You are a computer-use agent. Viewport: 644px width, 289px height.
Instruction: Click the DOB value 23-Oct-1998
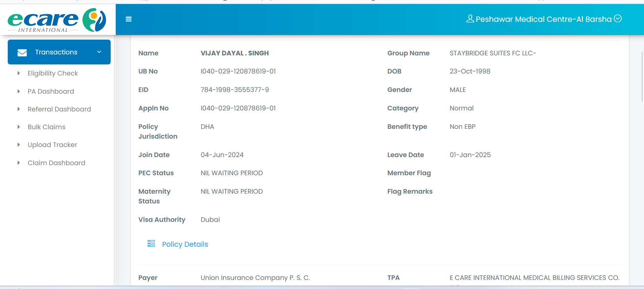click(x=470, y=71)
